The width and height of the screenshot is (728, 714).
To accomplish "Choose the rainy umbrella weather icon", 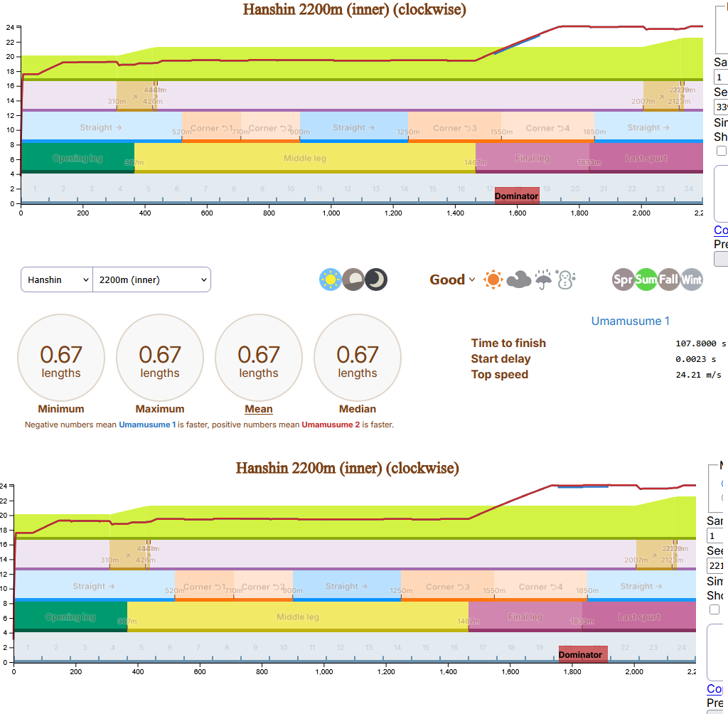I will [x=543, y=279].
